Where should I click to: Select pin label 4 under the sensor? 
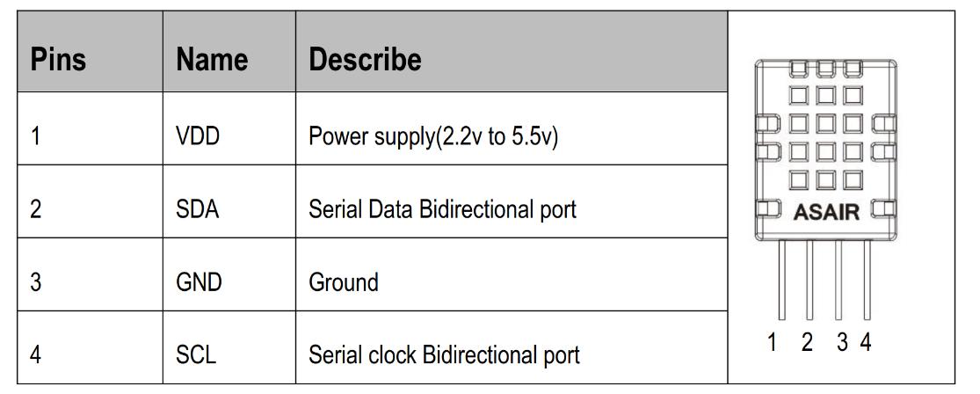tap(866, 342)
